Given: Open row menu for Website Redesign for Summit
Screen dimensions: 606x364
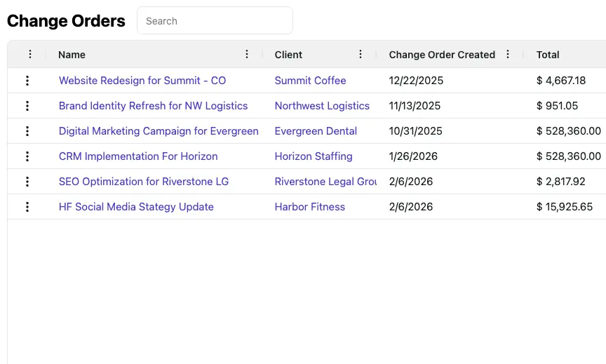Looking at the screenshot, I should point(27,81).
